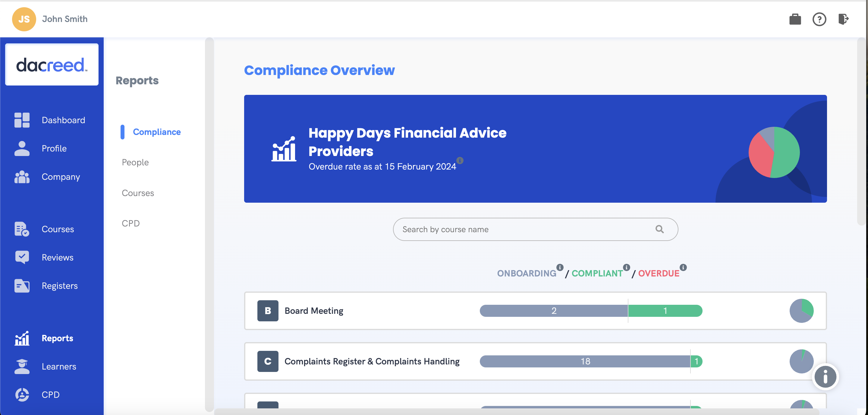Open the Board Meeting course row
The height and width of the screenshot is (415, 868).
point(536,311)
